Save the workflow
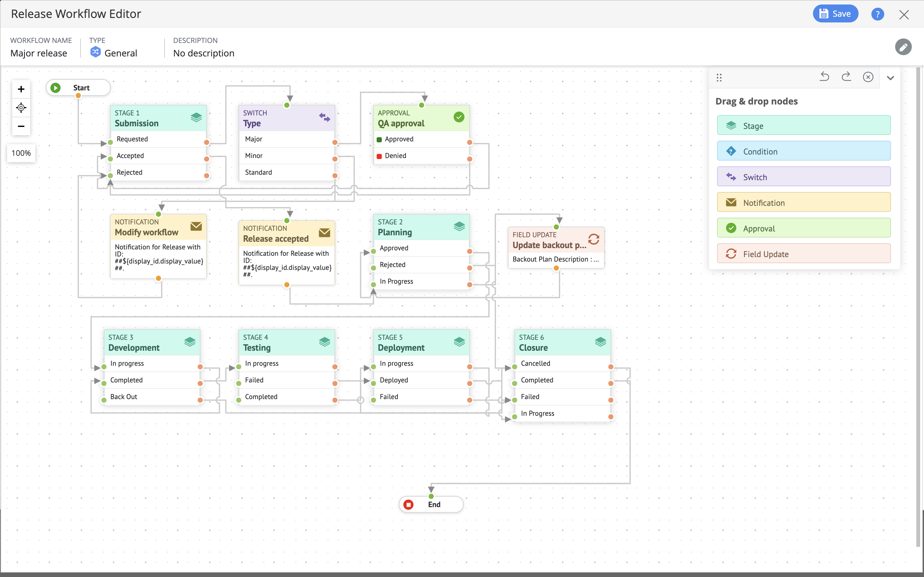The height and width of the screenshot is (577, 924). tap(835, 14)
